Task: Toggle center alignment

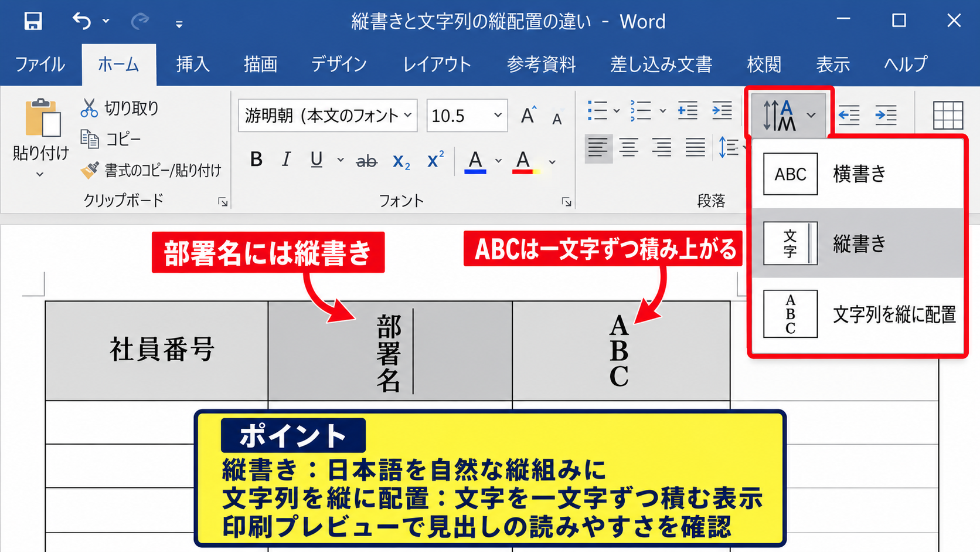Action: tap(629, 147)
